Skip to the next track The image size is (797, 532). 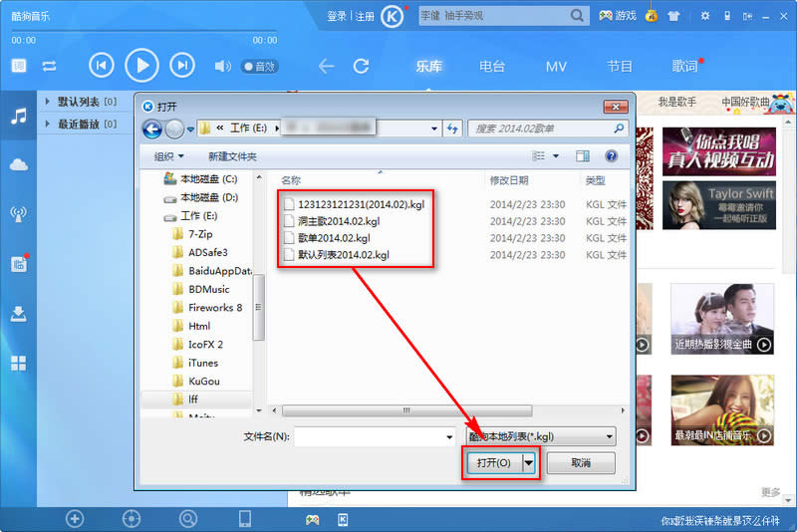tap(181, 66)
